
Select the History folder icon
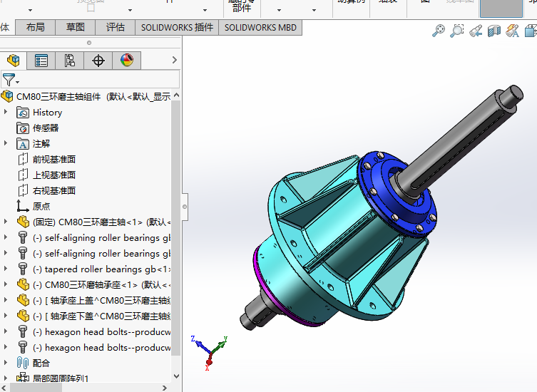point(23,113)
